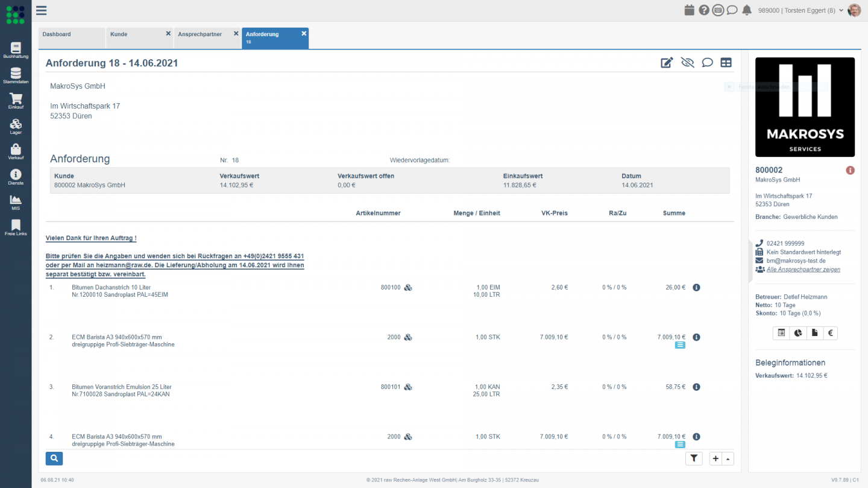Screen dimensions: 868x488
Task: Open header chat messages icon
Action: pos(732,10)
